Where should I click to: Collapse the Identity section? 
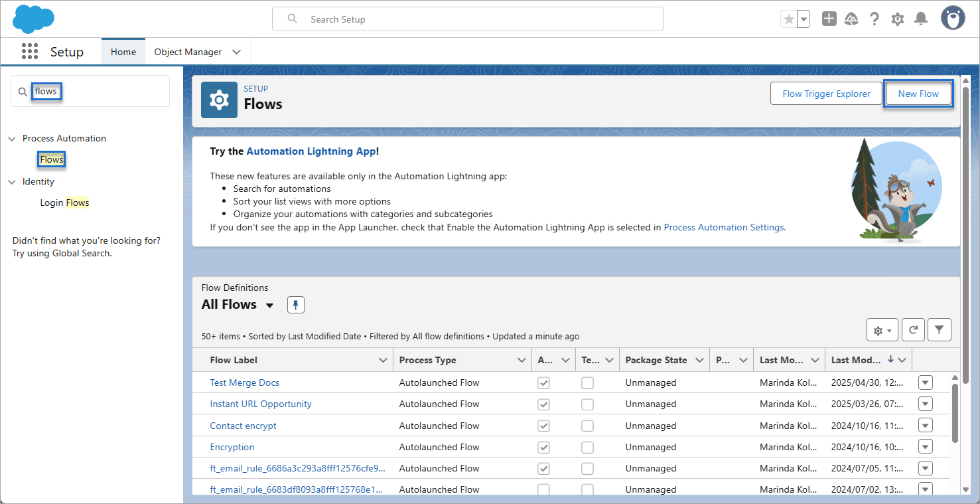pyautogui.click(x=12, y=182)
